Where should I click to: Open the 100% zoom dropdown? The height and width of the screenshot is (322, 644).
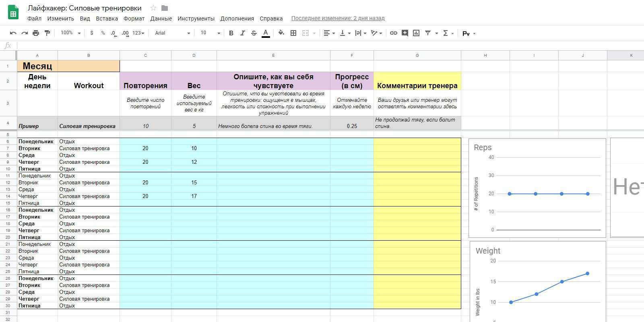[70, 33]
